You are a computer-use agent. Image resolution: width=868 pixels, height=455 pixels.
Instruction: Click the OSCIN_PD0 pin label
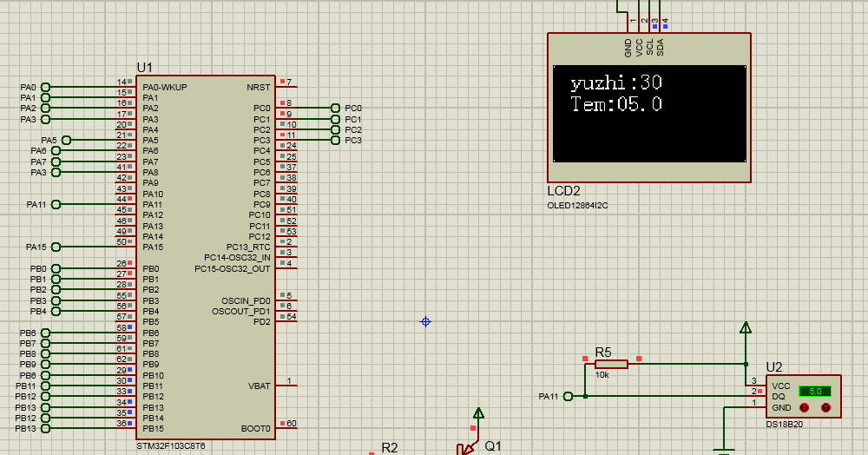point(246,300)
